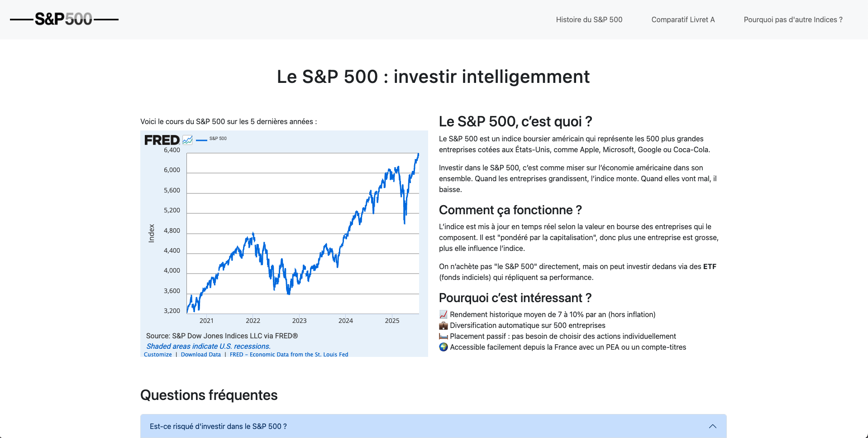Go to Pourquoi pas d'autre Indices page
Screen dimensions: 868x438
792,19
